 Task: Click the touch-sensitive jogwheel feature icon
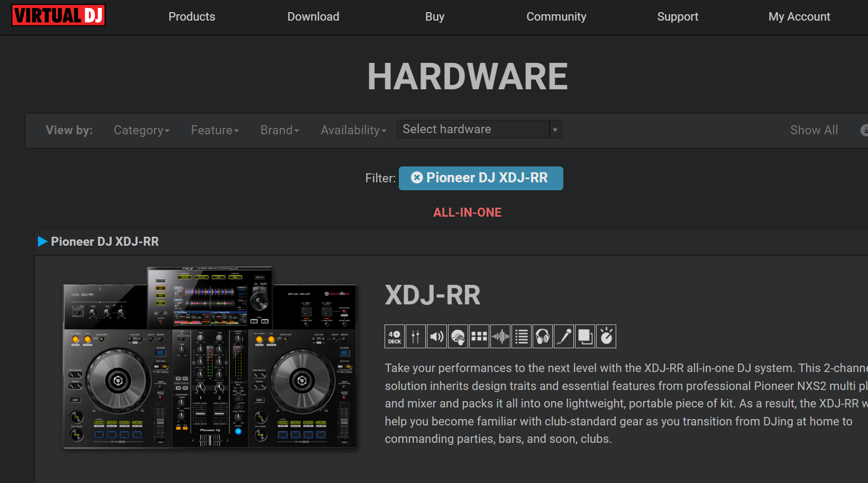[458, 337]
